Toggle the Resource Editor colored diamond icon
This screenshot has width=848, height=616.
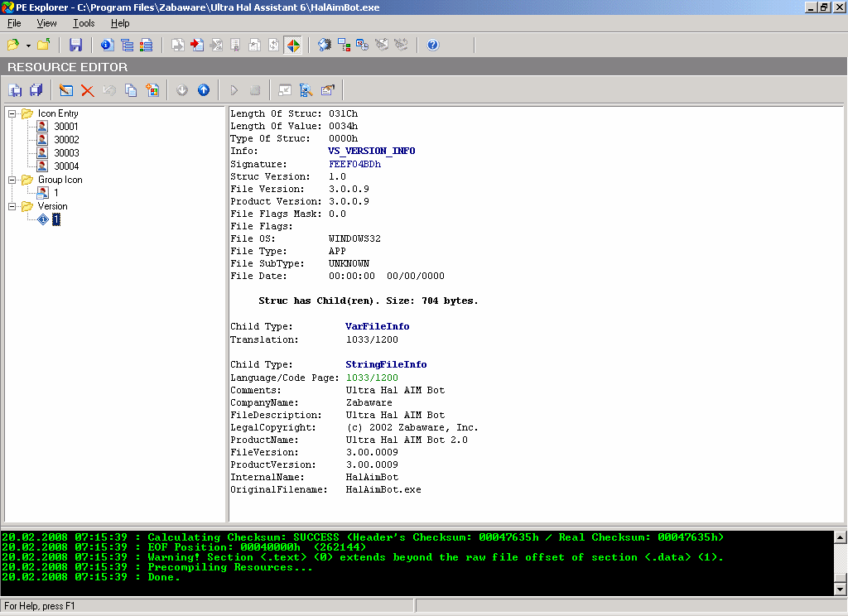293,45
